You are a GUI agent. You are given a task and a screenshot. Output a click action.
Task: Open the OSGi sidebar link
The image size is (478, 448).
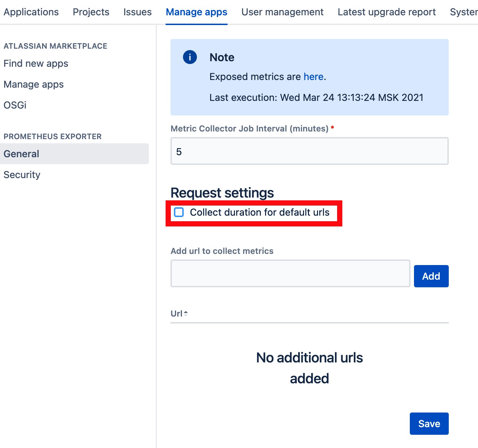15,105
